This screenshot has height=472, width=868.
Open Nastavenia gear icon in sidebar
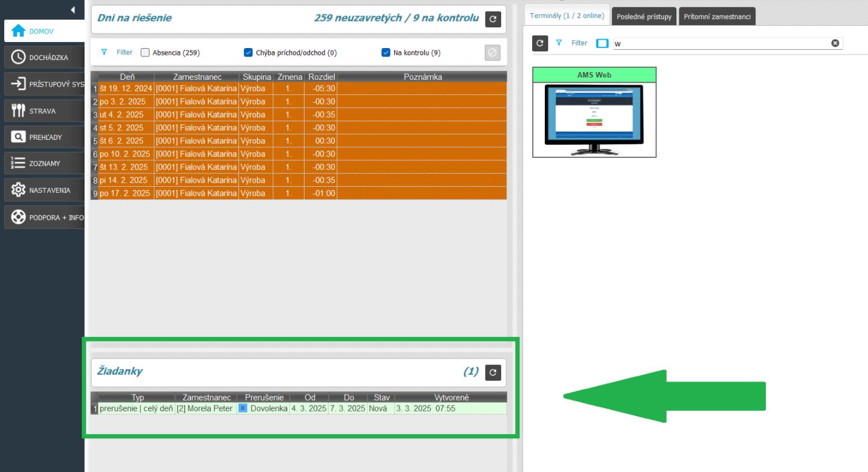point(19,190)
